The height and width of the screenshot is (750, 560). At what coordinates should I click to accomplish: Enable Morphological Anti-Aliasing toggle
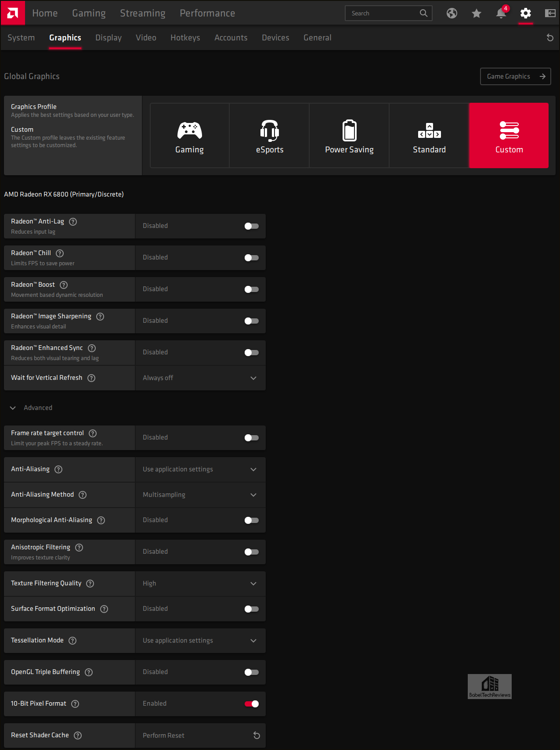coord(252,520)
